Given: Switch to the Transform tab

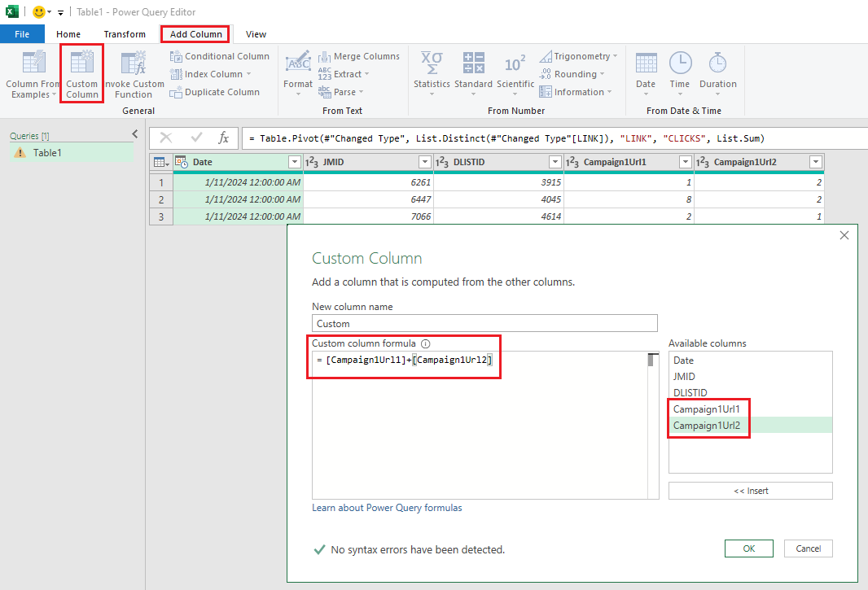Looking at the screenshot, I should click(x=125, y=34).
